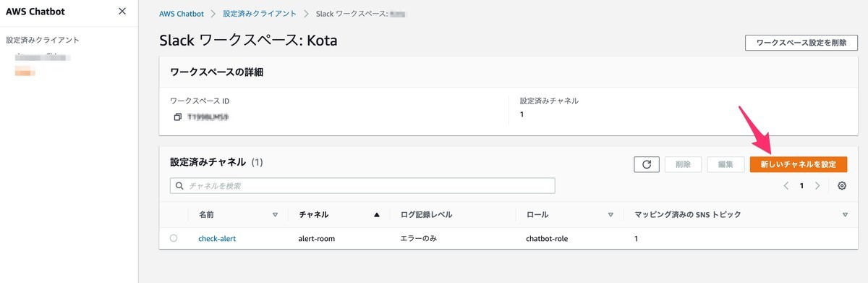Sort by ロール column arrow
Viewport: 868px width, 283px height.
coord(610,215)
